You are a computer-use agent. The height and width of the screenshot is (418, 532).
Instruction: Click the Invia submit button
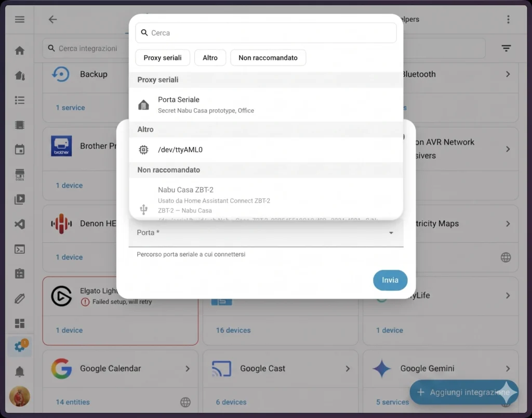[x=390, y=280]
